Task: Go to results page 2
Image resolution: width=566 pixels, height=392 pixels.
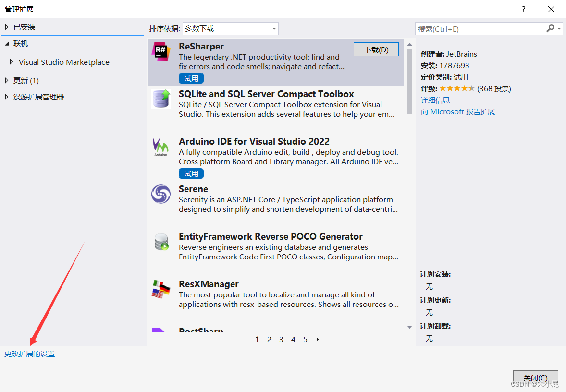Action: pos(269,339)
